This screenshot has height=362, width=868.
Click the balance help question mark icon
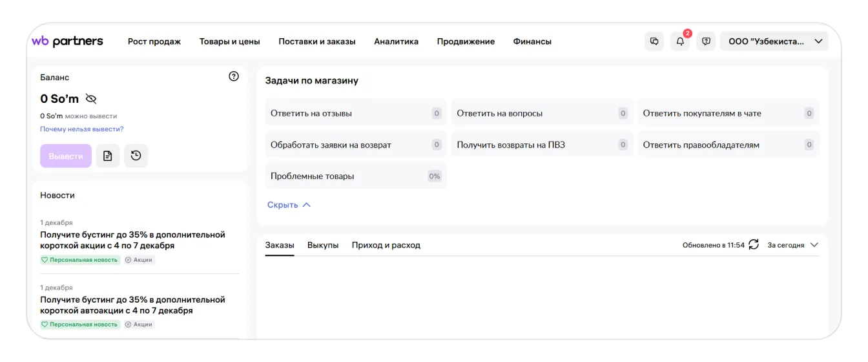pos(234,76)
